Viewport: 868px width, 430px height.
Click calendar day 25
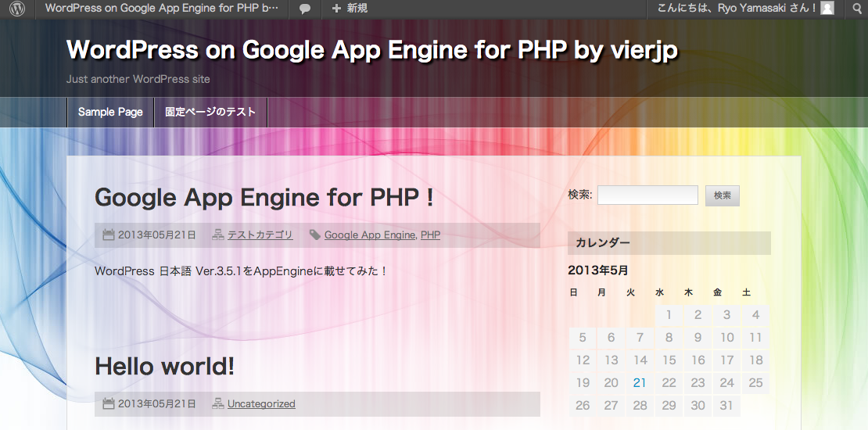click(x=755, y=383)
